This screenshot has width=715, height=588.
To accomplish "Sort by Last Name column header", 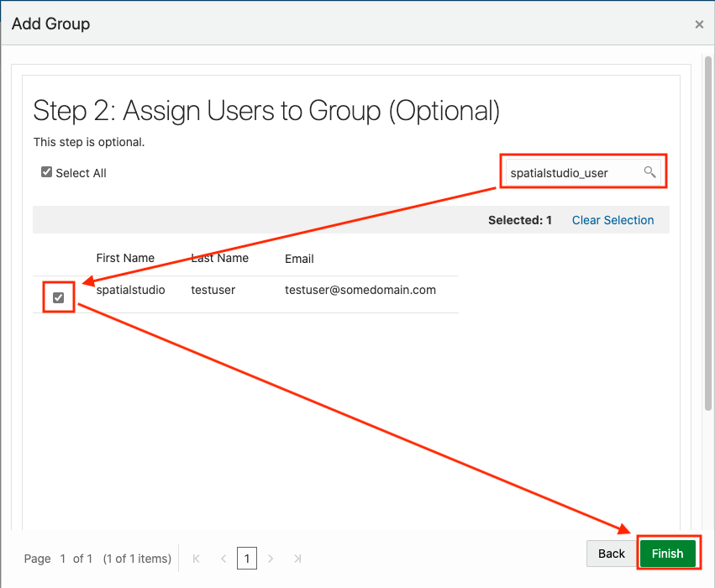I will (220, 258).
